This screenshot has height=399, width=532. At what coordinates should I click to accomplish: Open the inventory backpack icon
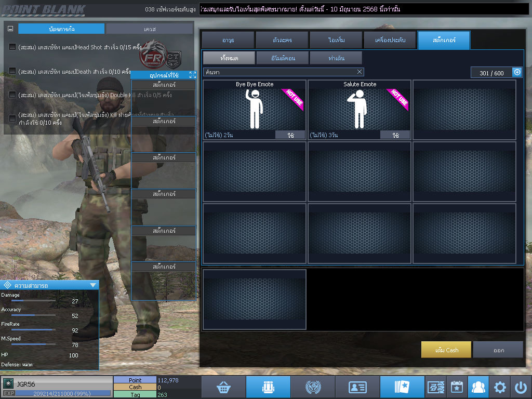[268, 387]
